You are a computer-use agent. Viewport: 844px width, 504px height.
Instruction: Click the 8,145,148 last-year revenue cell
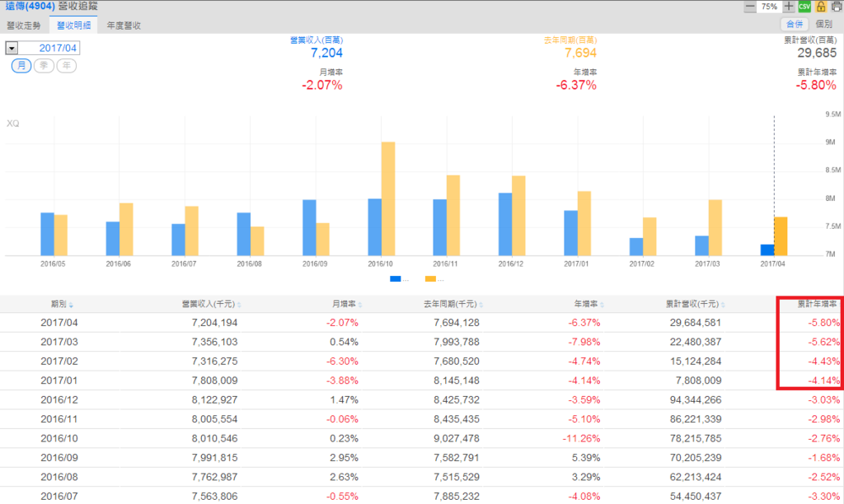point(457,380)
